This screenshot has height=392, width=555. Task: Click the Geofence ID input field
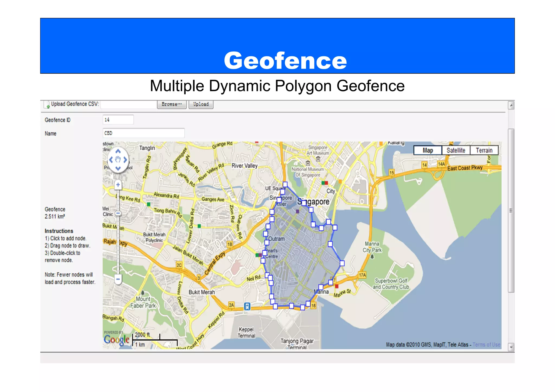(x=118, y=120)
